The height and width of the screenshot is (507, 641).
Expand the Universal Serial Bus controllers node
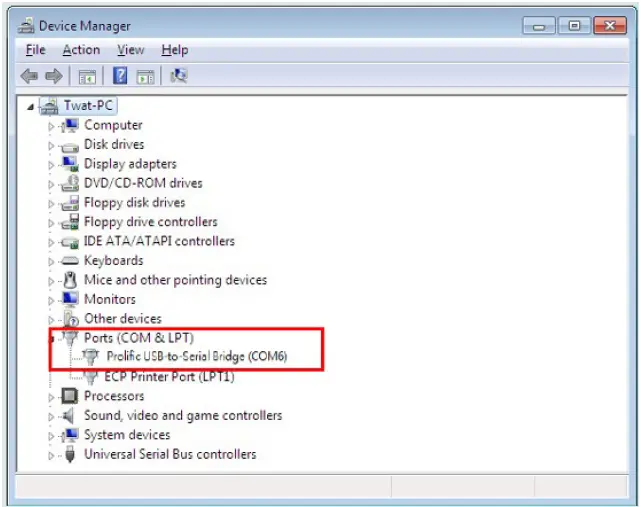click(x=51, y=455)
